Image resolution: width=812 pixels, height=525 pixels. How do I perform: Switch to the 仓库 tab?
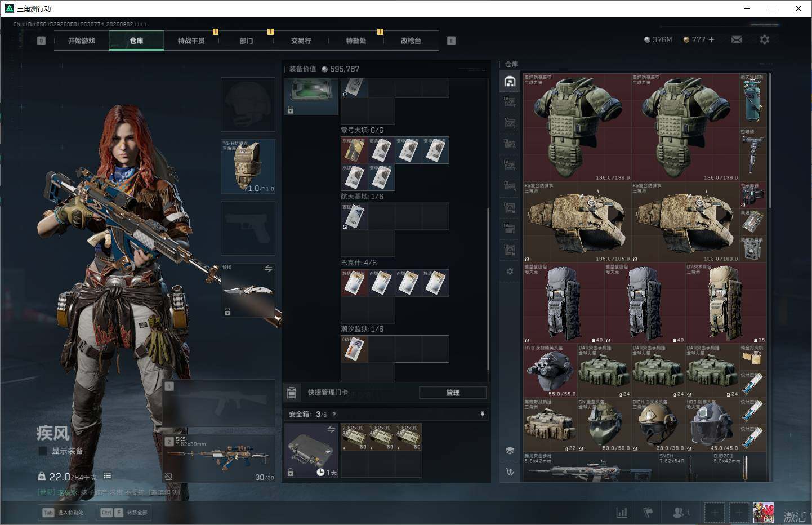click(x=136, y=41)
